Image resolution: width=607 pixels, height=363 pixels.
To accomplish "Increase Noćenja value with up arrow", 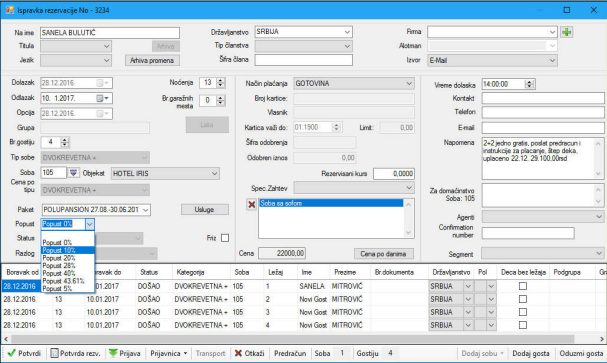I will (221, 80).
